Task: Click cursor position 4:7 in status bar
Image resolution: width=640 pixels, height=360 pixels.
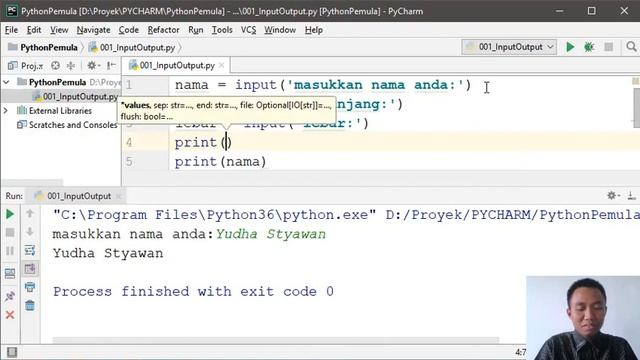Action: (x=520, y=352)
